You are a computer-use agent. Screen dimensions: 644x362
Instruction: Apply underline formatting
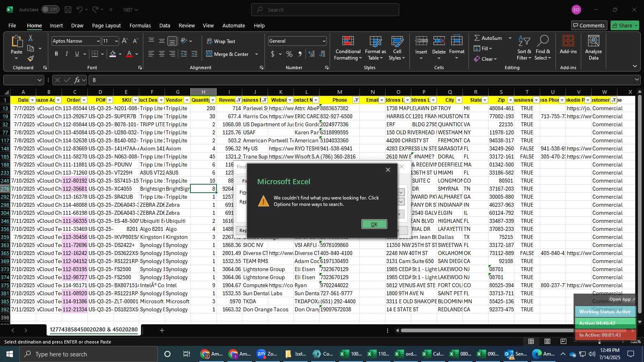77,54
